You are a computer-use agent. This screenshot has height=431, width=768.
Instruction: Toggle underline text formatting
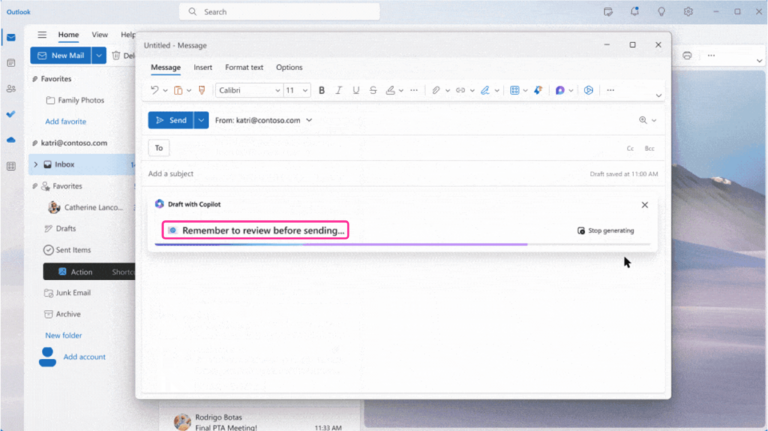pyautogui.click(x=355, y=90)
